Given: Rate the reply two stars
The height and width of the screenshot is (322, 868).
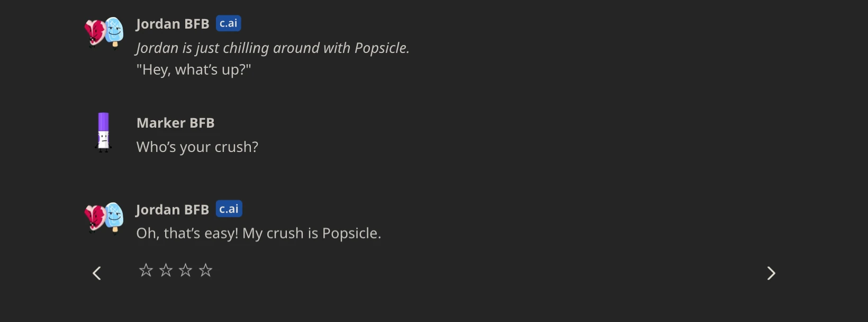Looking at the screenshot, I should click(166, 271).
